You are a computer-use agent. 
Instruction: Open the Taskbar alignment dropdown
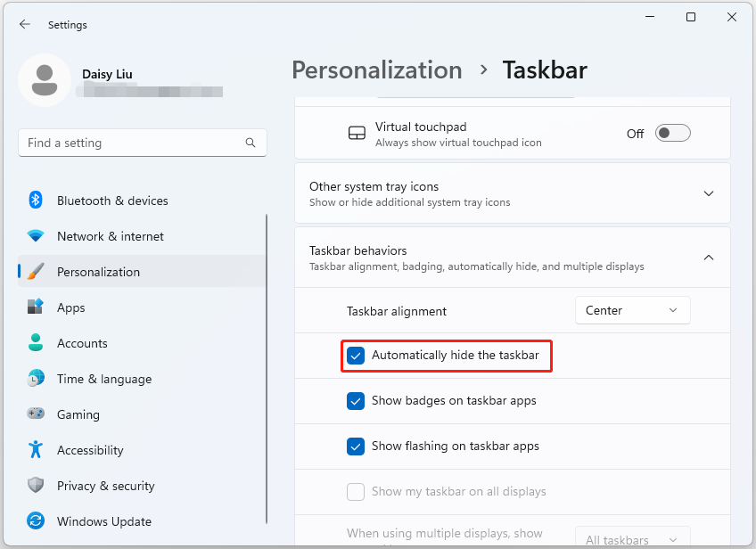pos(632,310)
